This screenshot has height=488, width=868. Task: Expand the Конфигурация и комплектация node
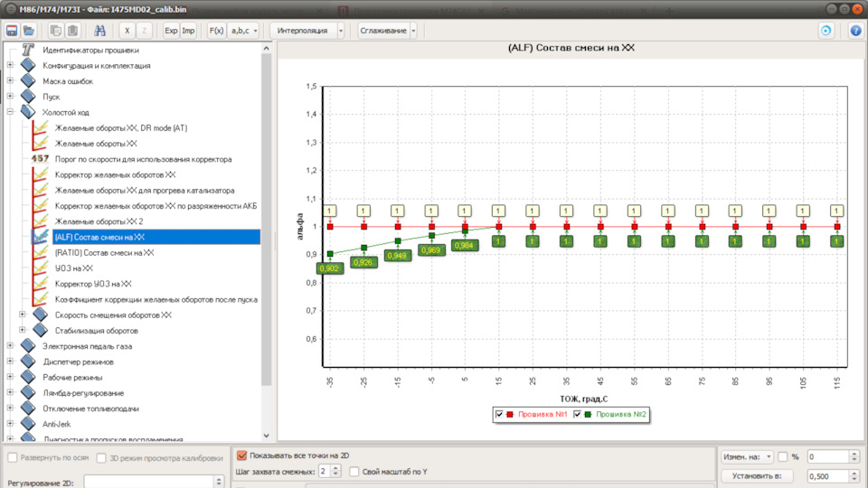point(10,65)
